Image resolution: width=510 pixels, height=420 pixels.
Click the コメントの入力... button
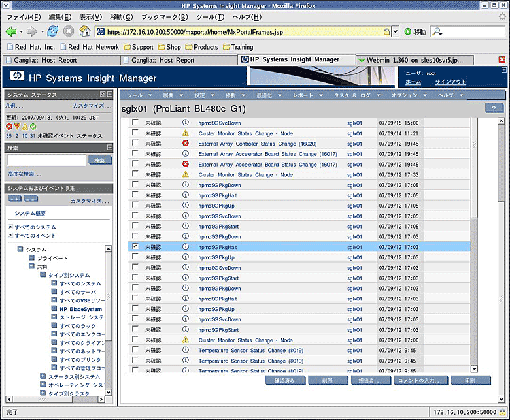420,380
